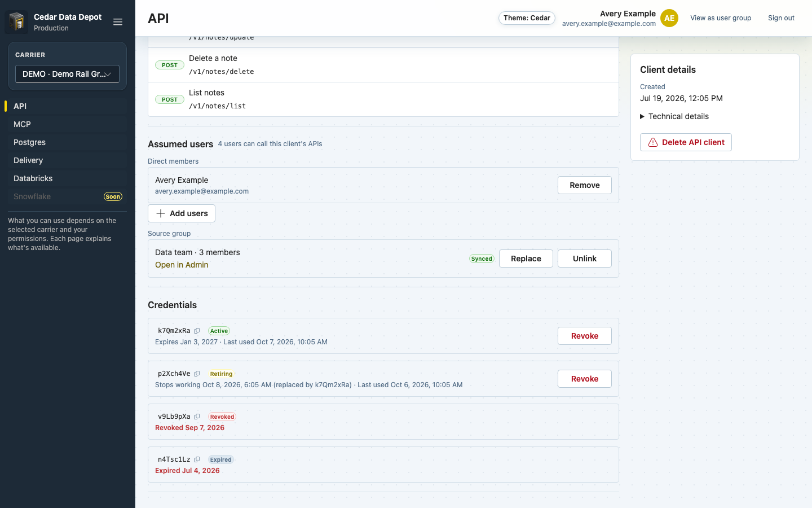
Task: Click the Revoked Sep 7, 2026 text
Action: (x=189, y=428)
